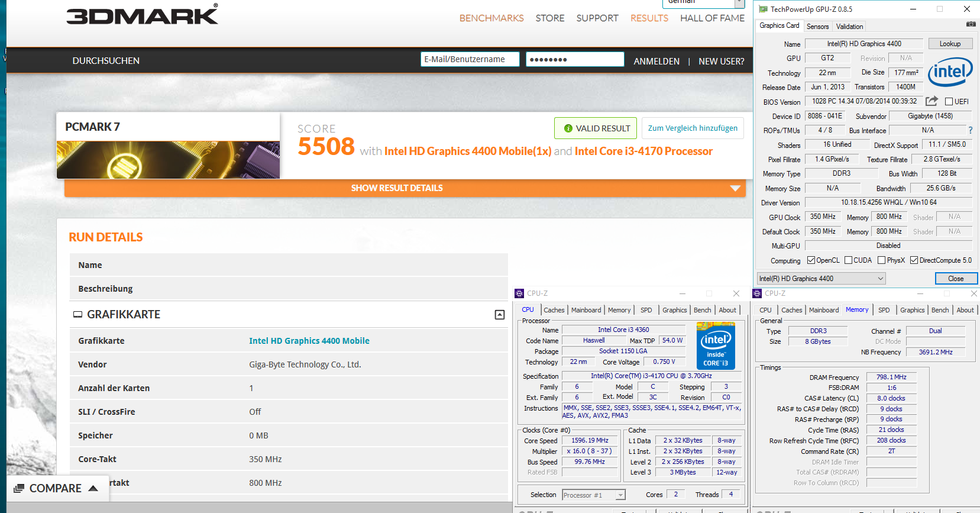Click the PCMark 7 chip thumbnail image

point(168,160)
